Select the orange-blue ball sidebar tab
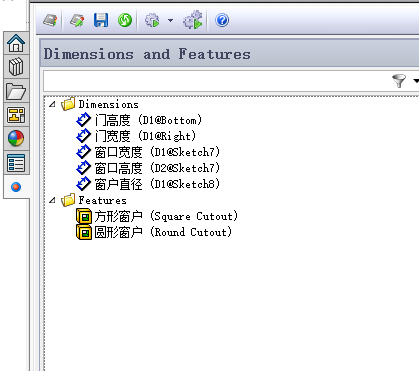This screenshot has height=371, width=419. (16, 187)
